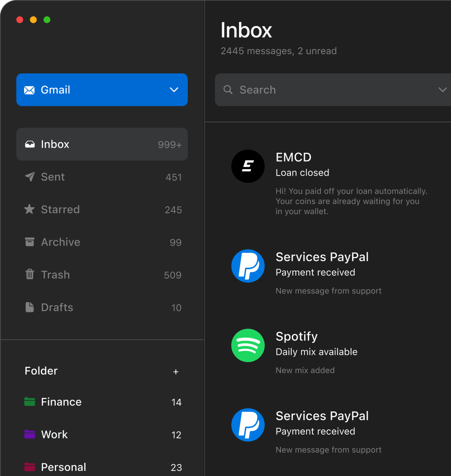
Task: Expand the search options chevron
Action: (443, 89)
